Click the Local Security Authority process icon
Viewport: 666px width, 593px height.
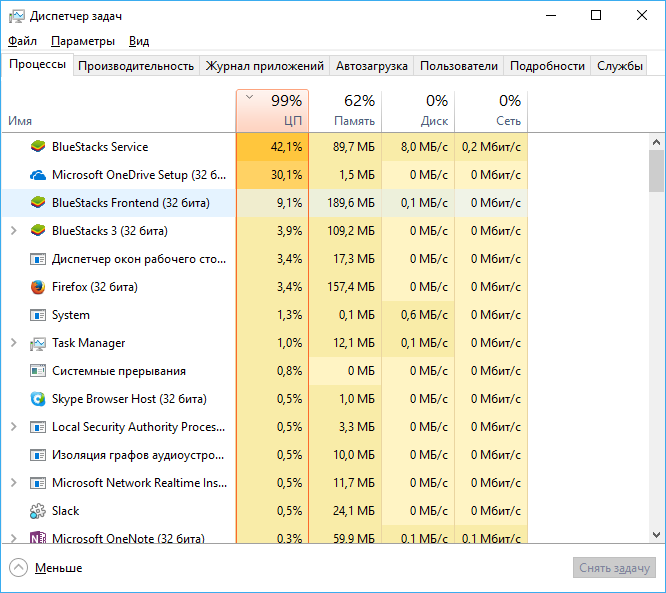pos(38,427)
